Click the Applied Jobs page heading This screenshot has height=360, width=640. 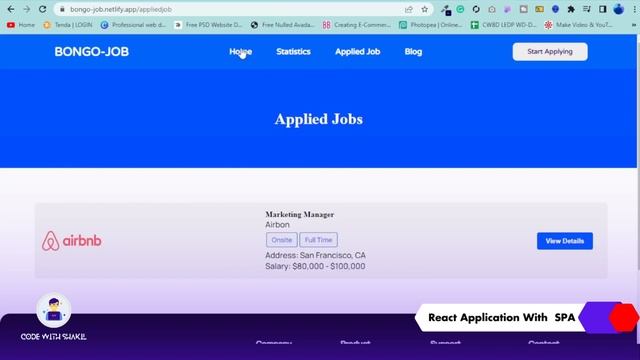tap(319, 119)
